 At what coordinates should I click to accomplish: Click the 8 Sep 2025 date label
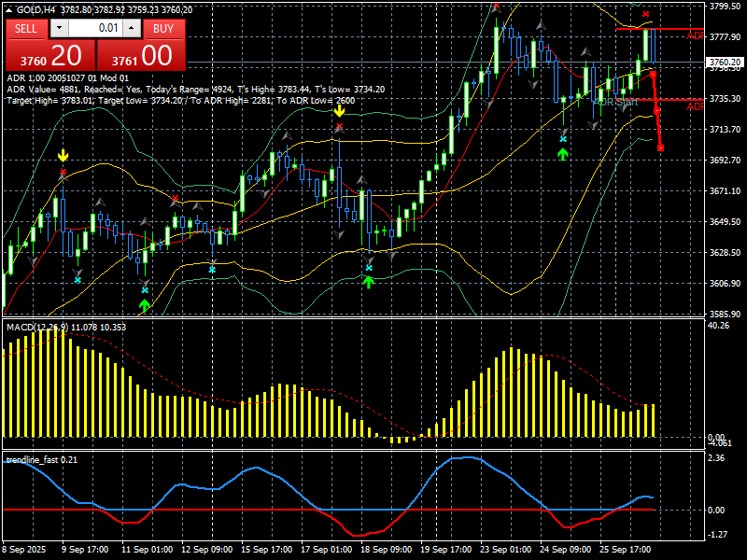click(24, 549)
